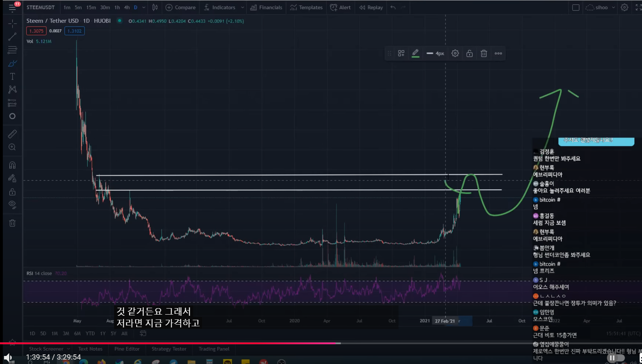This screenshot has width=642, height=364.
Task: Switch the interval to 30m
Action: (105, 7)
